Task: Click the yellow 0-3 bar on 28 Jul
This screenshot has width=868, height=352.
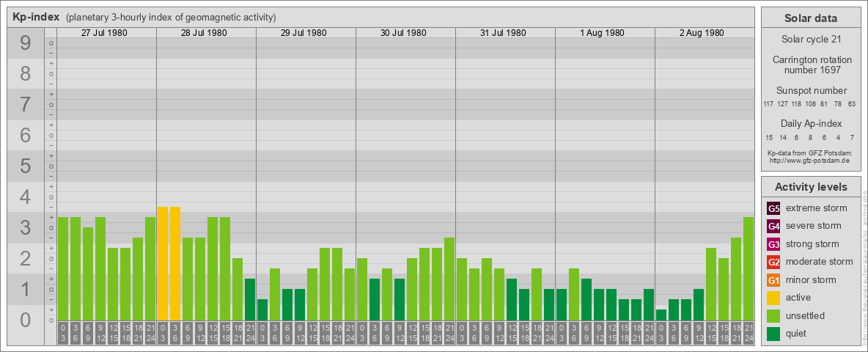Action: pos(163,263)
